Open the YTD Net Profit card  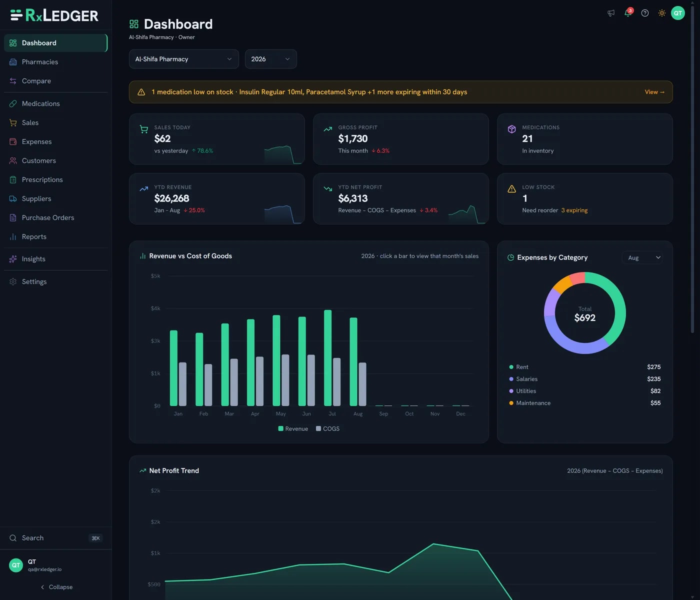[x=401, y=198]
